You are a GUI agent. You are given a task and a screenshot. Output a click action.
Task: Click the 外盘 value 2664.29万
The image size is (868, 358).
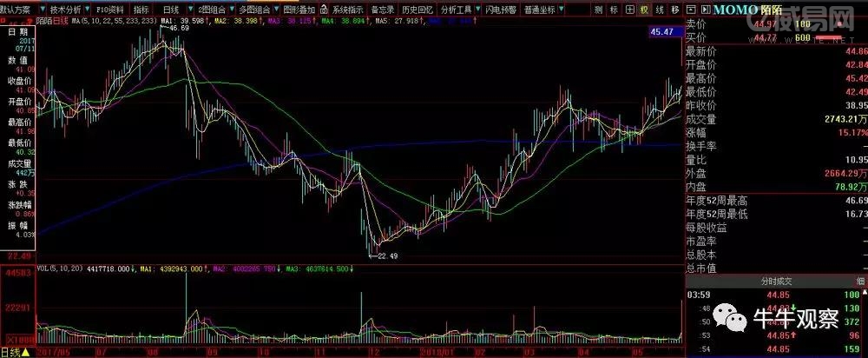click(845, 174)
